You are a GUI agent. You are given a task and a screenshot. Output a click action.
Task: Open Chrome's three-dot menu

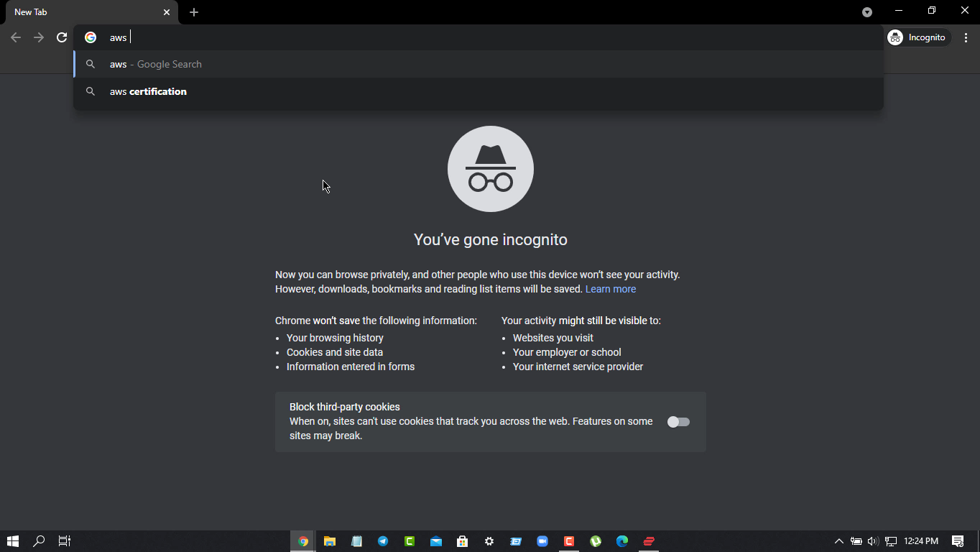[966, 37]
